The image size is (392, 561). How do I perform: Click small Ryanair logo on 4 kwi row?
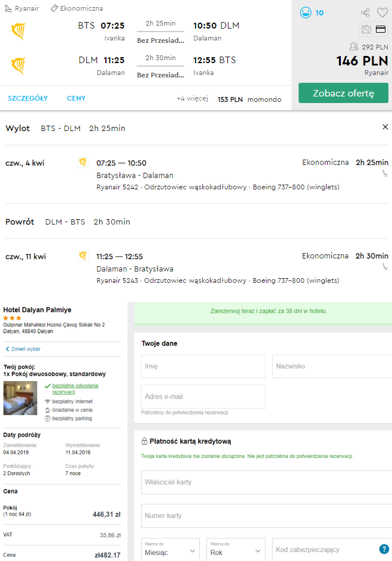pyautogui.click(x=83, y=163)
